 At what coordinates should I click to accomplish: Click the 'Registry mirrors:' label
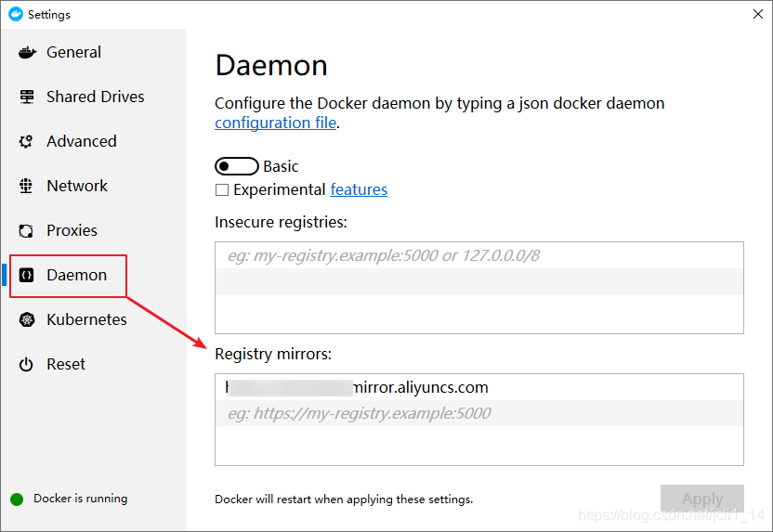click(273, 354)
